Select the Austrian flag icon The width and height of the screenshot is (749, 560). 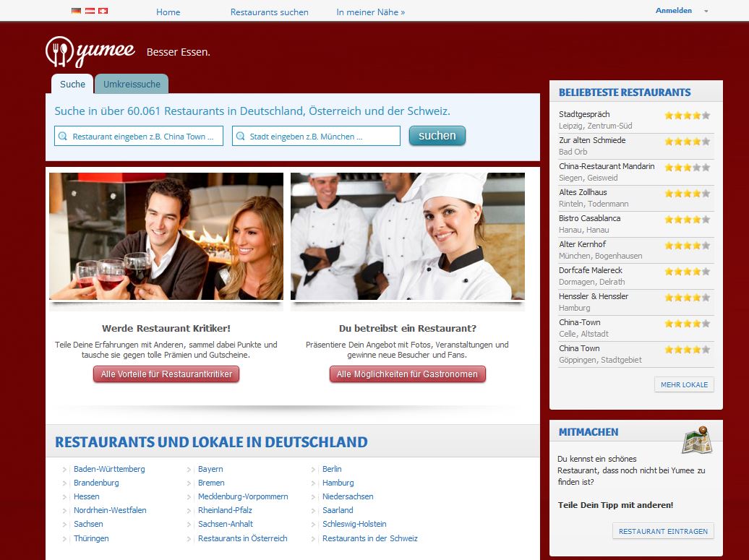90,12
